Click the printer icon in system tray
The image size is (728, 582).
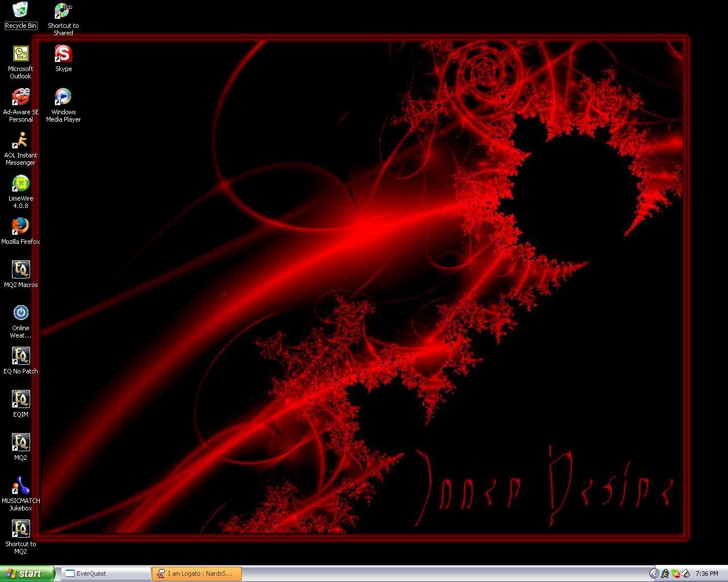point(686,573)
